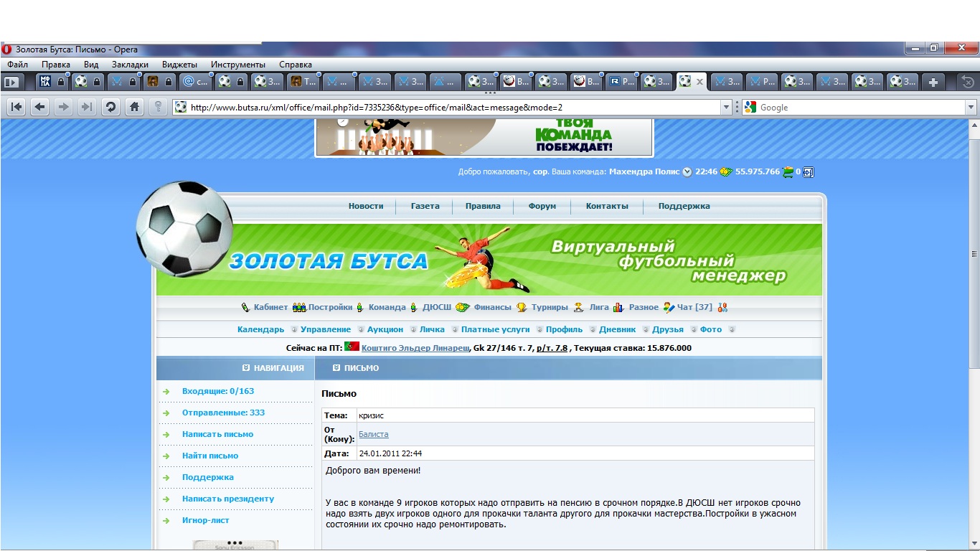Viewport: 980px width, 551px height.
Task: Click the vertical scrollbar handle of the page
Action: tap(974, 254)
